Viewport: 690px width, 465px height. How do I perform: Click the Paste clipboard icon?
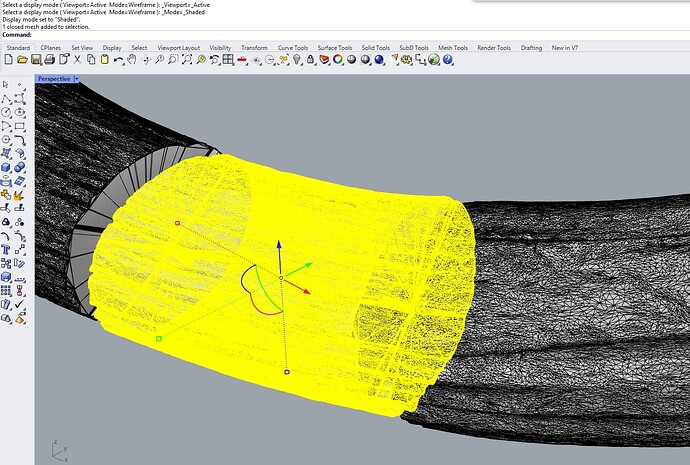point(105,59)
